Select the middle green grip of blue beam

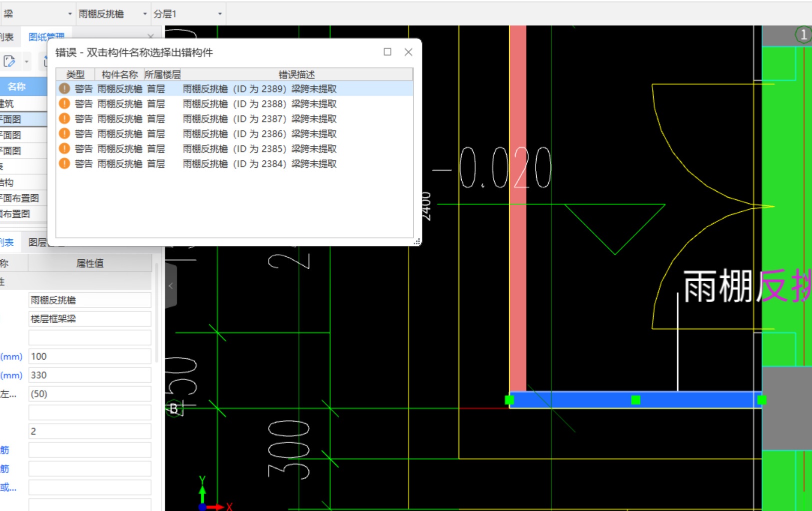(636, 400)
